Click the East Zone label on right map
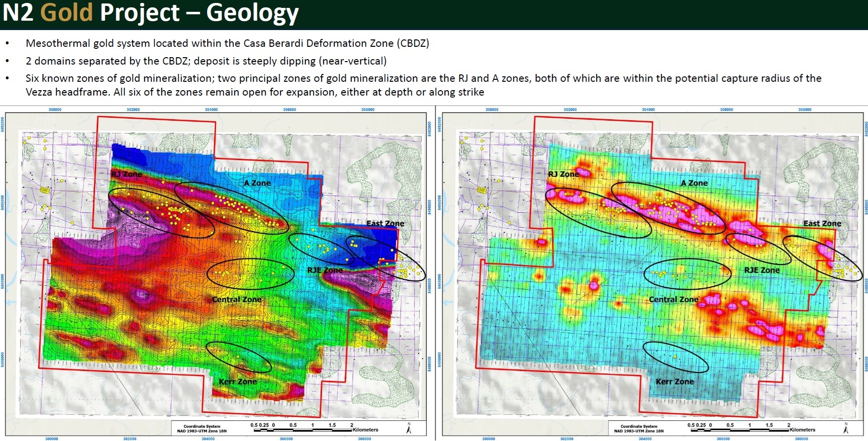This screenshot has width=868, height=441. pos(822,223)
